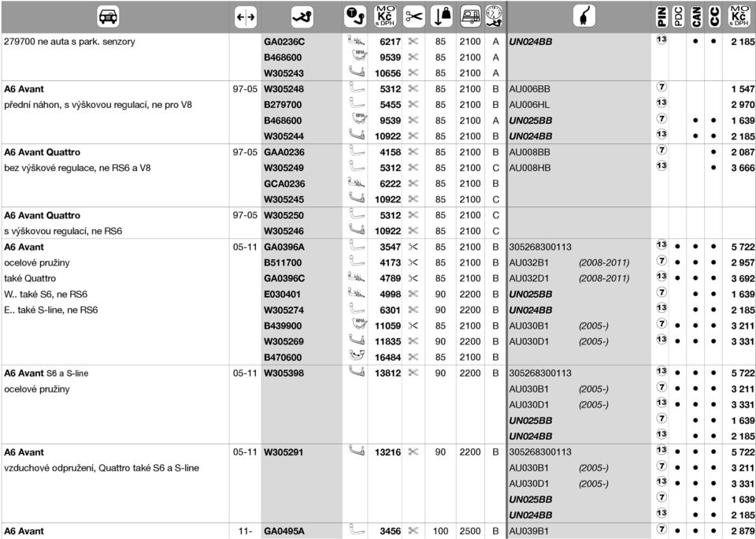Select product code W305274
The height and width of the screenshot is (539, 756).
click(x=283, y=310)
